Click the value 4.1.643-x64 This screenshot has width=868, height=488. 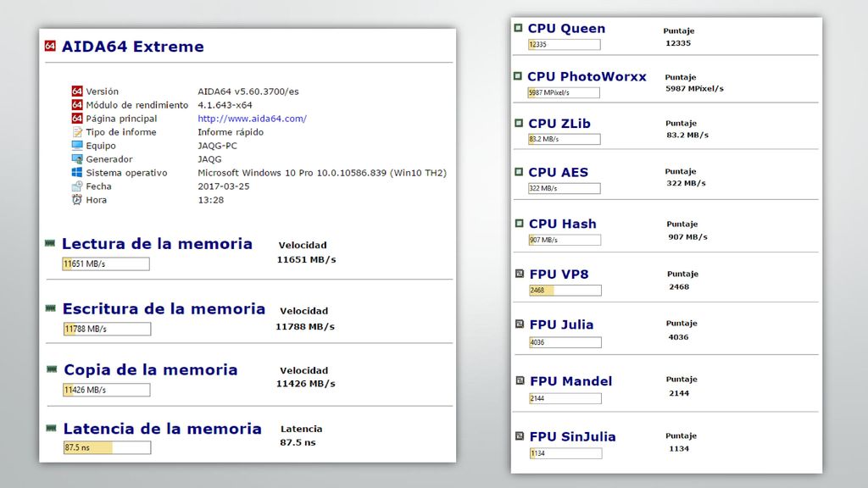pyautogui.click(x=225, y=104)
